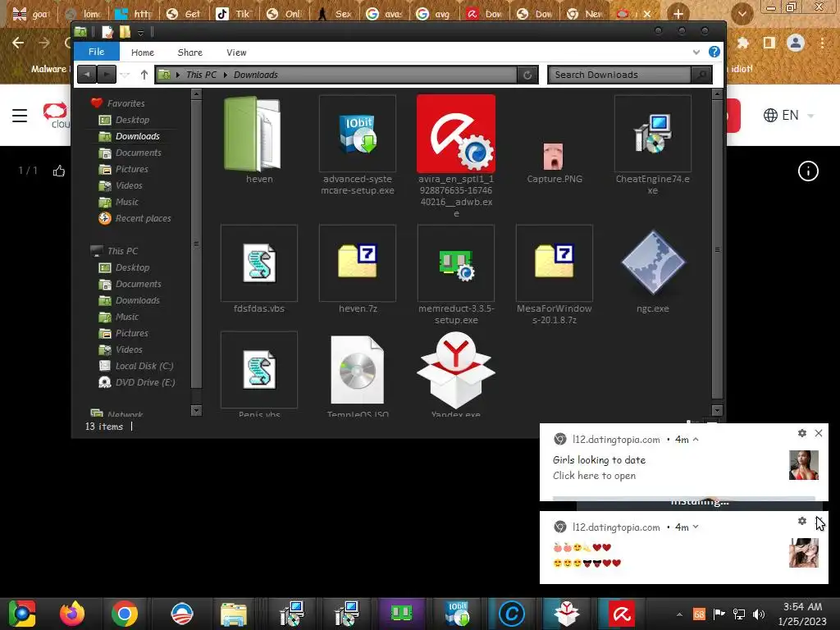Select Desktop under Favorites
The image size is (840, 630).
coord(132,120)
